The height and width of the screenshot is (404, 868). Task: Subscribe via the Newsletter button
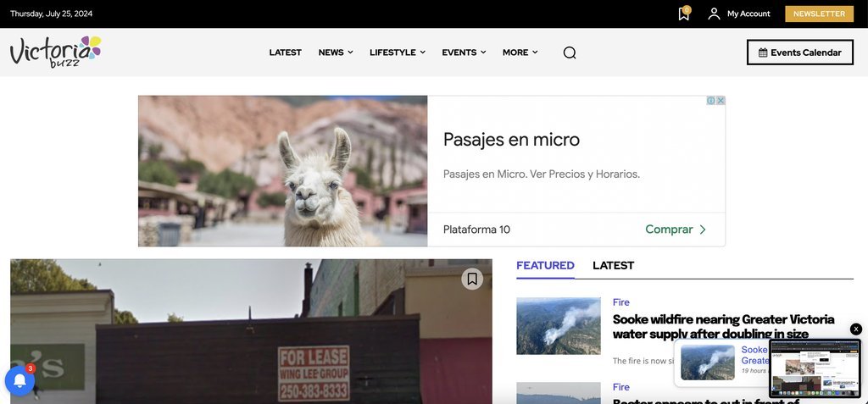coord(820,14)
